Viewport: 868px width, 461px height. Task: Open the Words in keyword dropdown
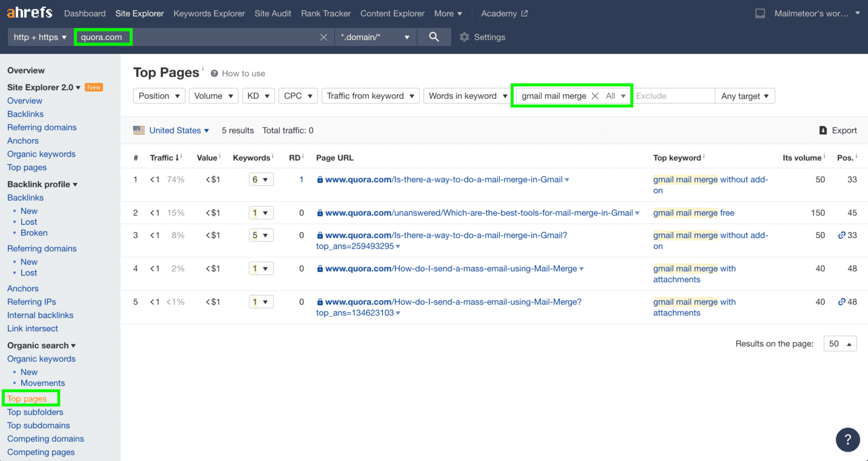point(468,96)
